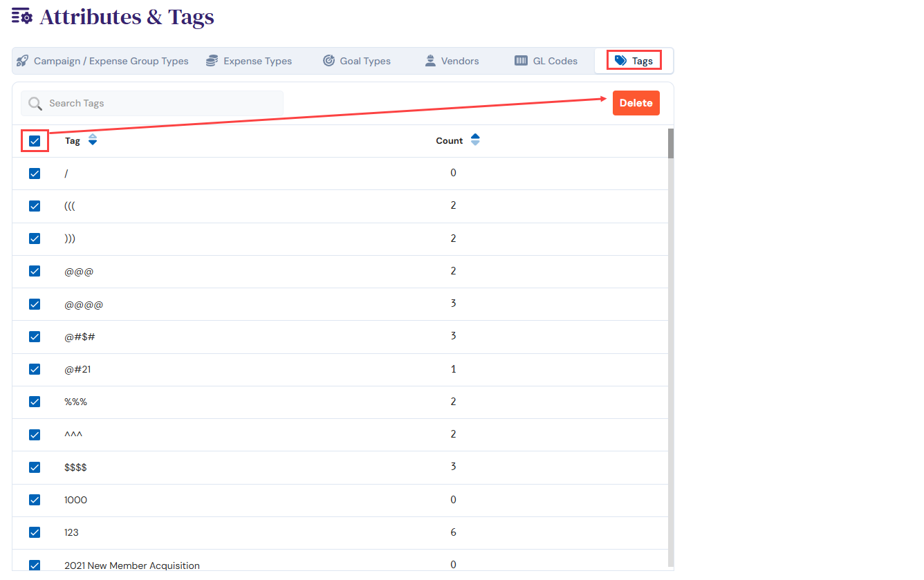Select the Tags tab
The width and height of the screenshot is (924, 580).
coord(634,61)
